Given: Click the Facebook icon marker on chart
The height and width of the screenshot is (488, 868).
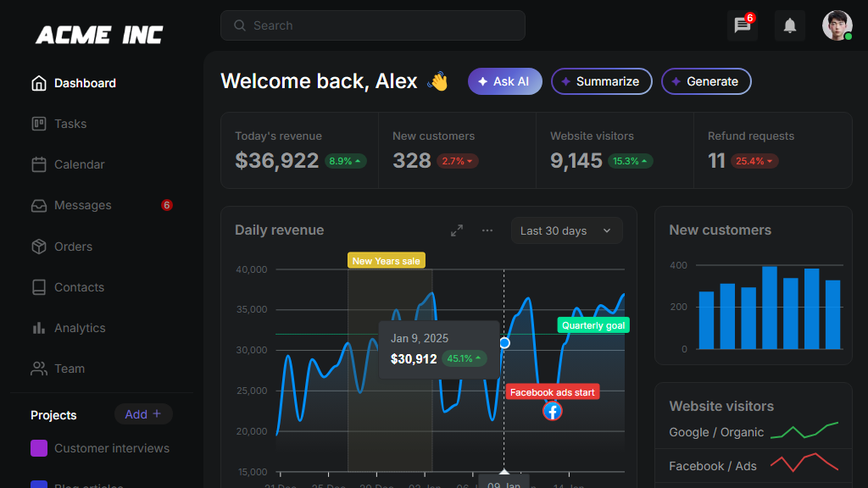Looking at the screenshot, I should point(553,411).
